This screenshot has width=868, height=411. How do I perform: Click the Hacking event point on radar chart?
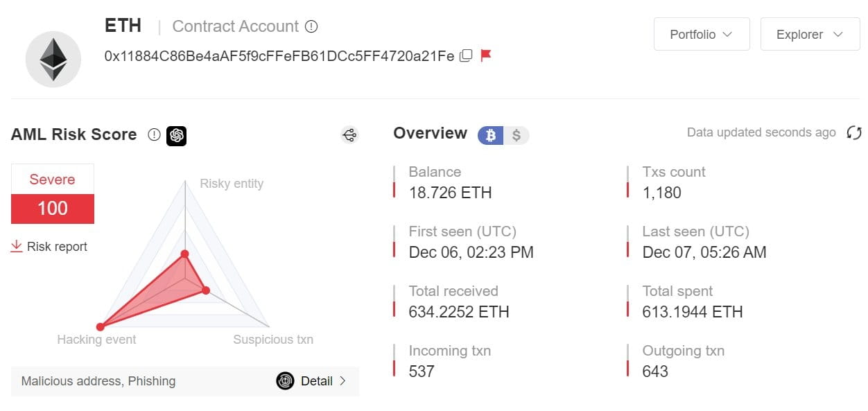click(x=100, y=326)
